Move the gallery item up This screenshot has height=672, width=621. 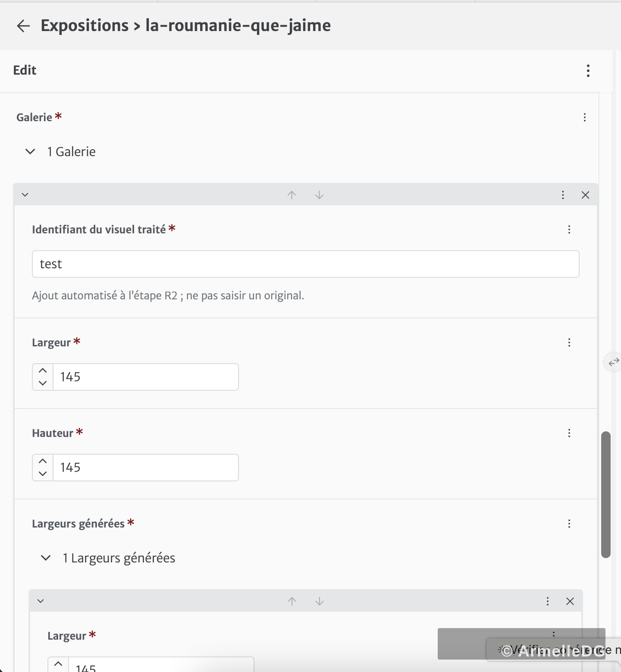coord(292,195)
